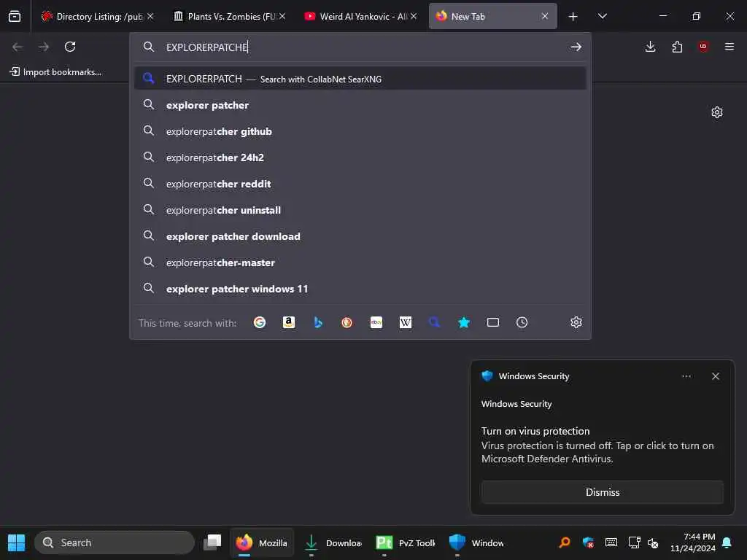Click the taskbar Search box
The height and width of the screenshot is (560, 747).
click(115, 542)
